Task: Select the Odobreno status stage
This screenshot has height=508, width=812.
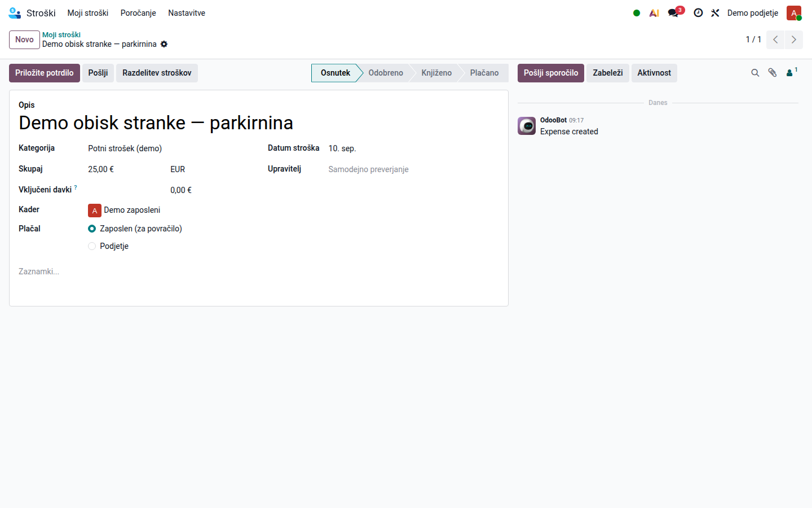Action: 386,73
